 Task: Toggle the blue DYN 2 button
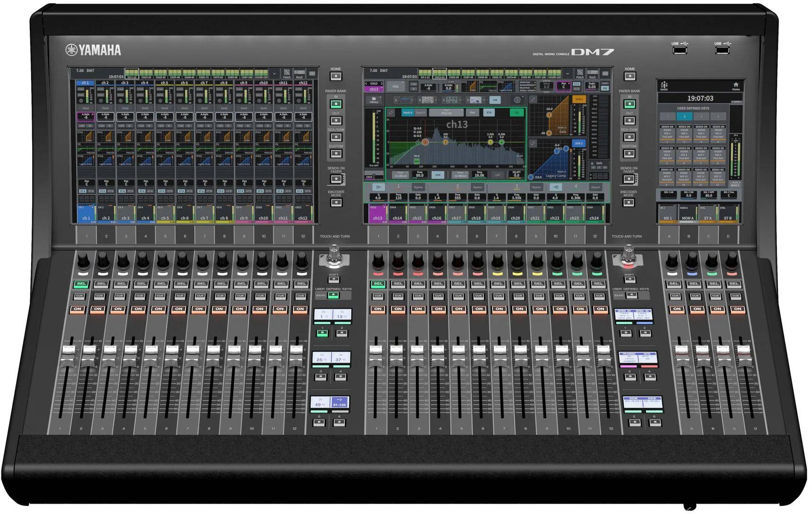click(x=579, y=143)
